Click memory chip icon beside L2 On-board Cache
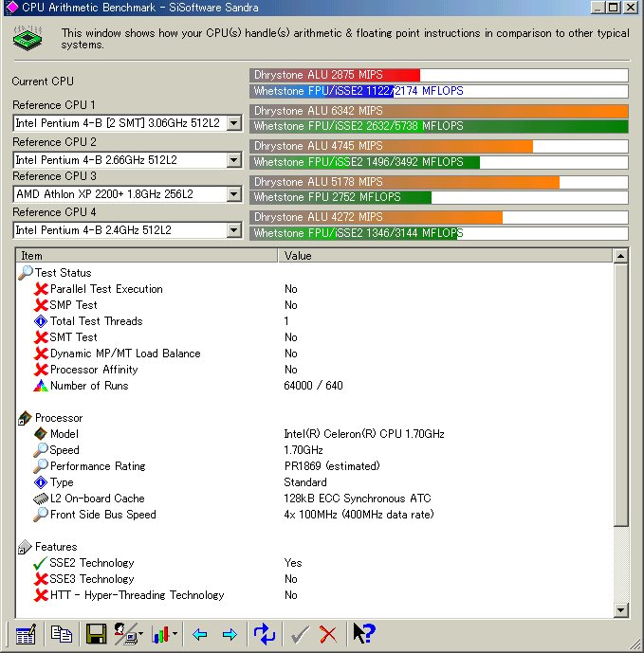 [x=41, y=499]
